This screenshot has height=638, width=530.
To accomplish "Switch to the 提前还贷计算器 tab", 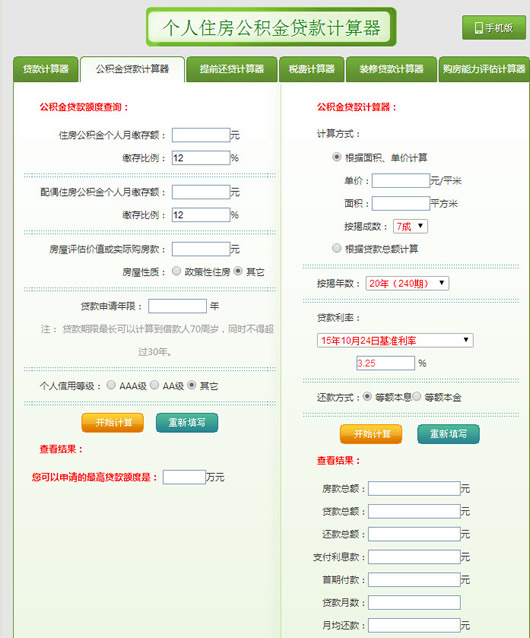I will pos(232,69).
